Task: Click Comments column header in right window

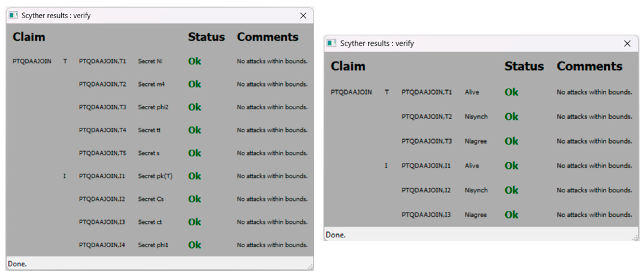Action: 589,66
